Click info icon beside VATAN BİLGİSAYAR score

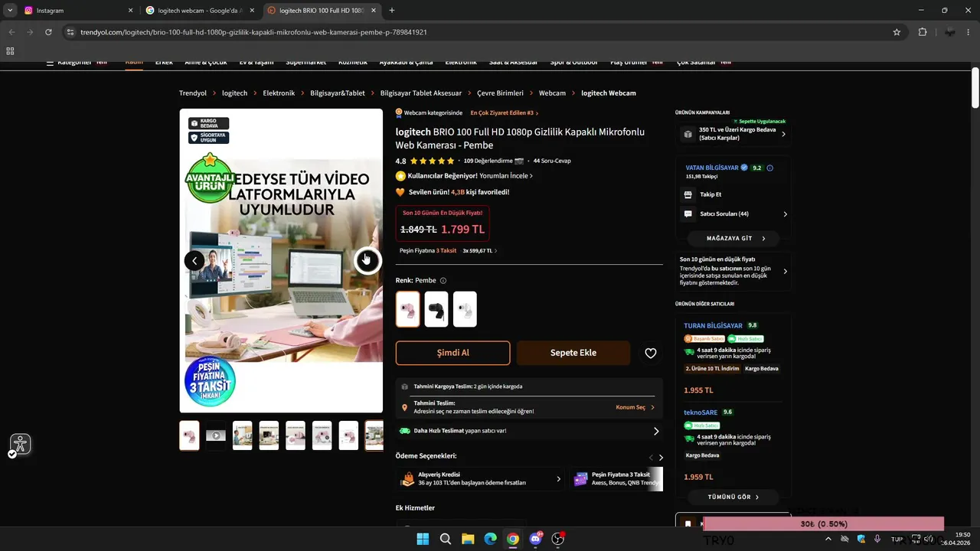click(769, 168)
